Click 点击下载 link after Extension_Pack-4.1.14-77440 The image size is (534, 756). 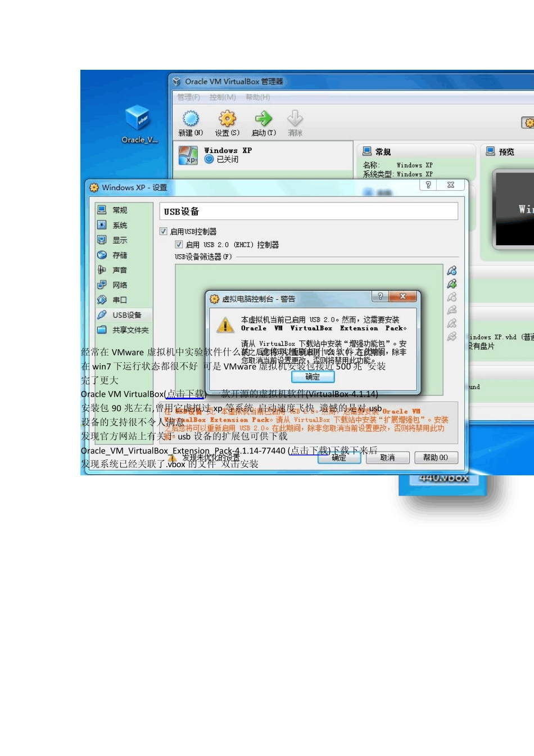tap(310, 450)
